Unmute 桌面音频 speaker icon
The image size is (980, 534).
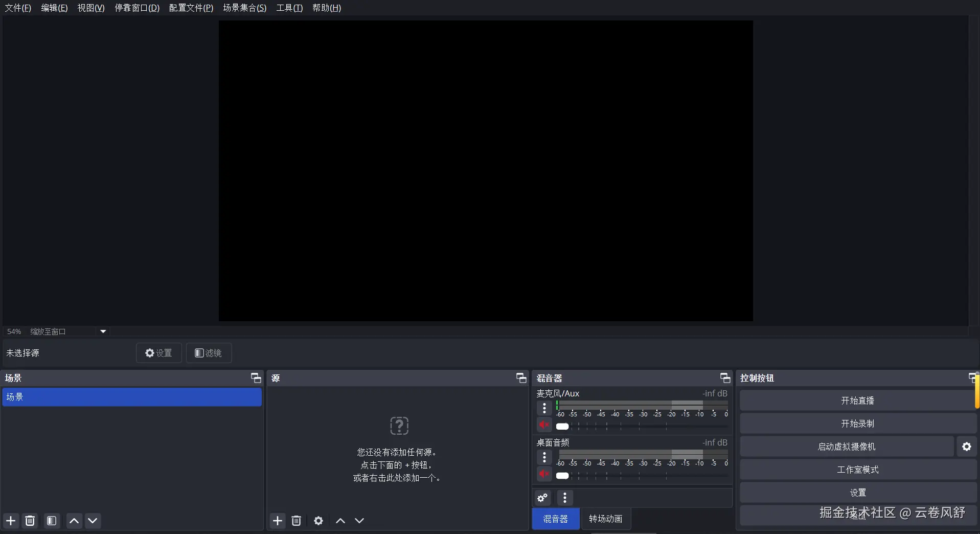coord(544,474)
